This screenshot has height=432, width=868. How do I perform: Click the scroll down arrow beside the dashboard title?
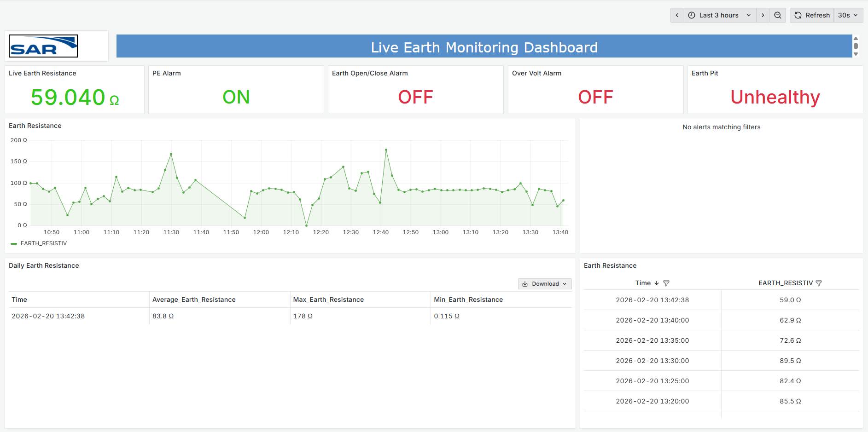click(x=856, y=54)
